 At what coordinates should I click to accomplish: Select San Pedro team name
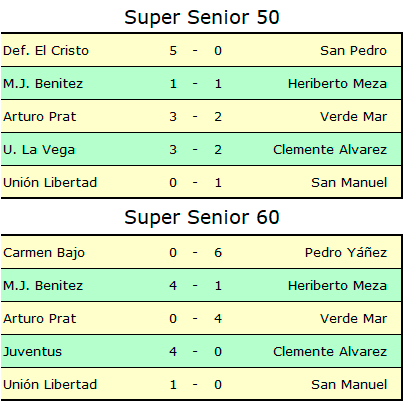point(353,51)
